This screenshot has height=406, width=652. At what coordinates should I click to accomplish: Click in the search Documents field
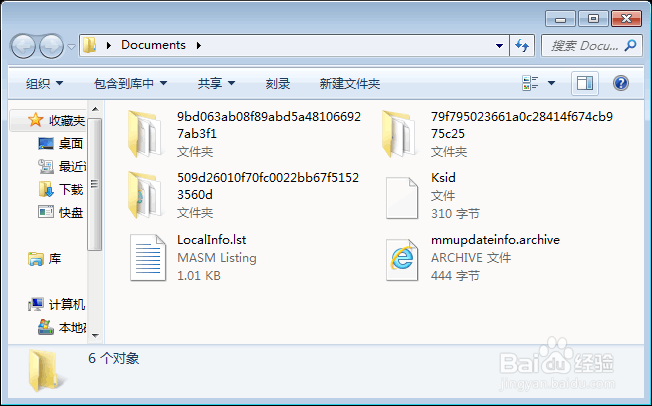pyautogui.click(x=584, y=45)
